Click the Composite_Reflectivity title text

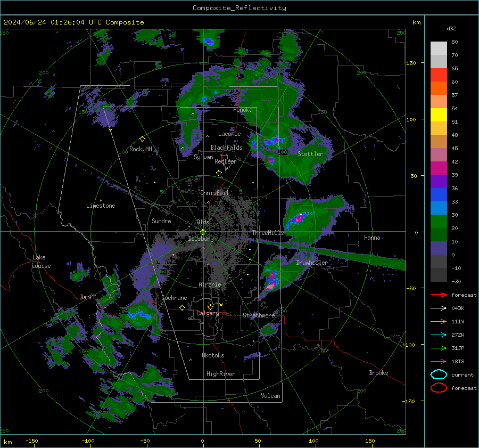point(240,8)
